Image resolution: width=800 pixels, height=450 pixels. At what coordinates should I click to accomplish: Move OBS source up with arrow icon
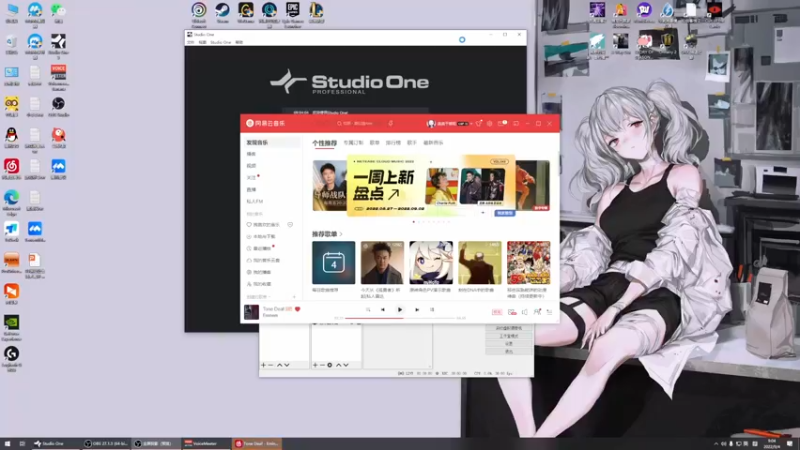338,365
